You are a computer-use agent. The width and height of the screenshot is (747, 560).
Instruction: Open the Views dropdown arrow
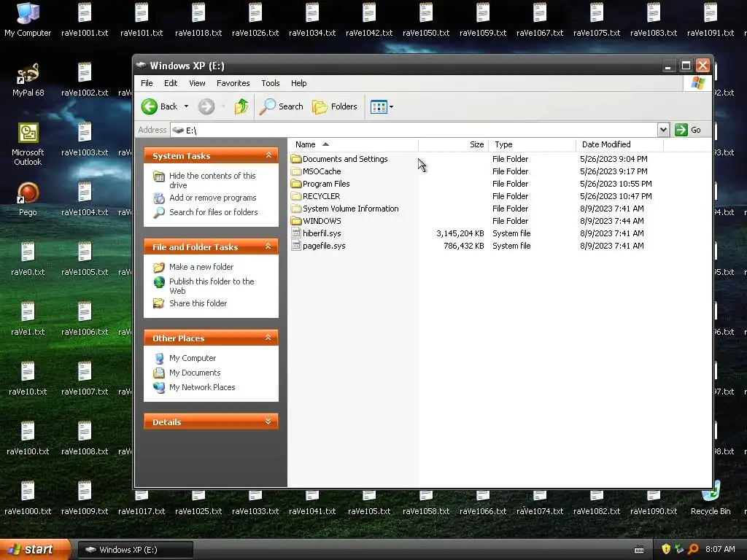click(x=392, y=106)
